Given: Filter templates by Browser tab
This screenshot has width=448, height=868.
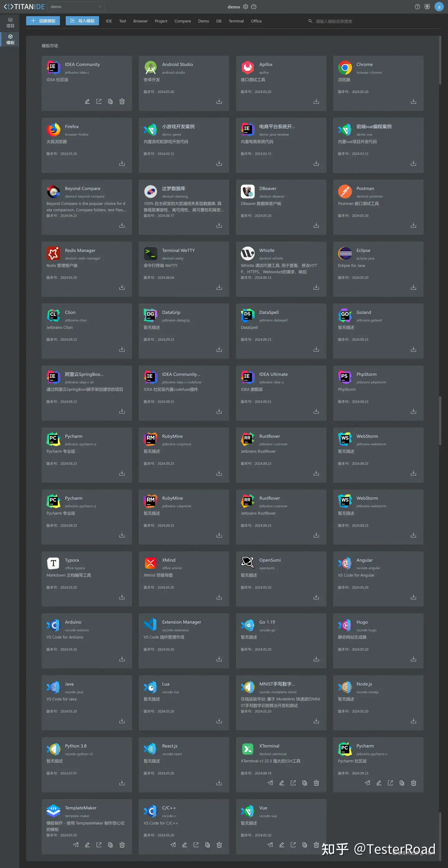Looking at the screenshot, I should (140, 21).
